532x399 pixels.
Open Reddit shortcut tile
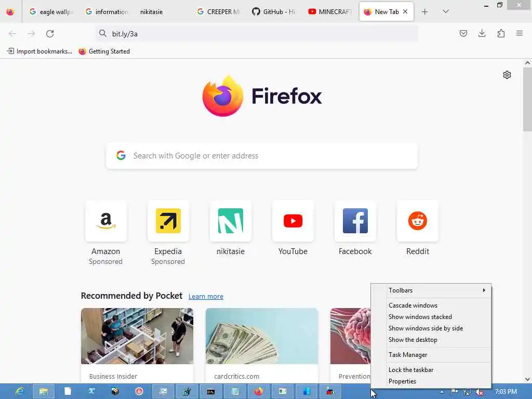point(418,221)
